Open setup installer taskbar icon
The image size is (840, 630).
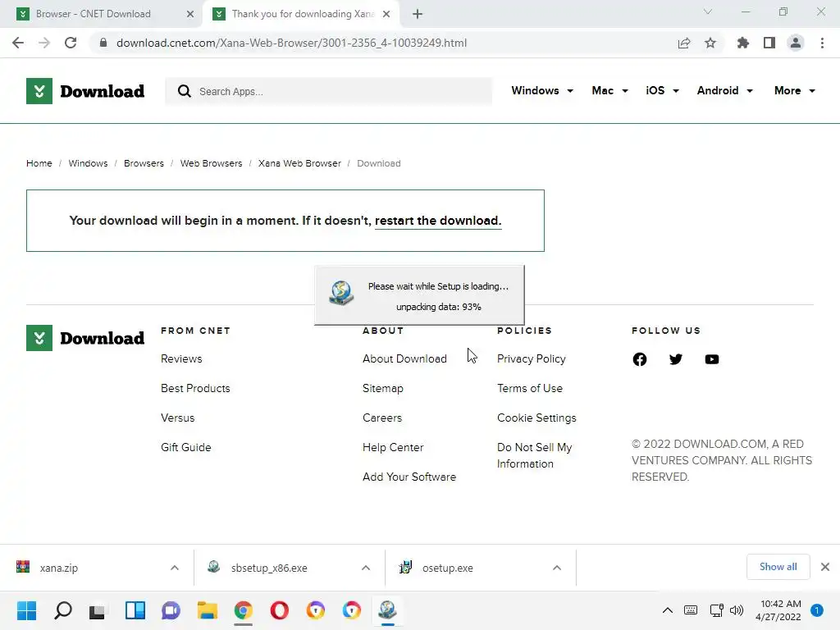click(x=387, y=610)
